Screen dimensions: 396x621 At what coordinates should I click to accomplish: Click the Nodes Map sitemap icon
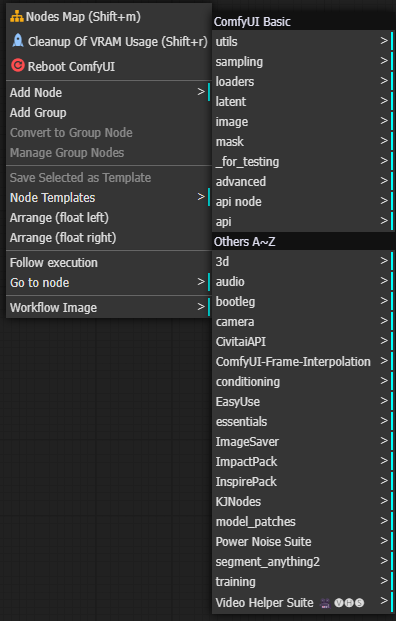17,17
